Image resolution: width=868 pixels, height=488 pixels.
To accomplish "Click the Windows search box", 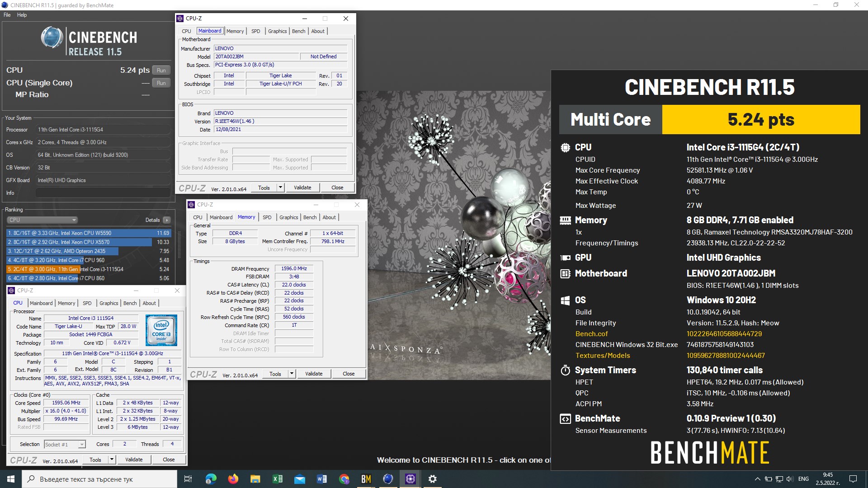I will (99, 479).
